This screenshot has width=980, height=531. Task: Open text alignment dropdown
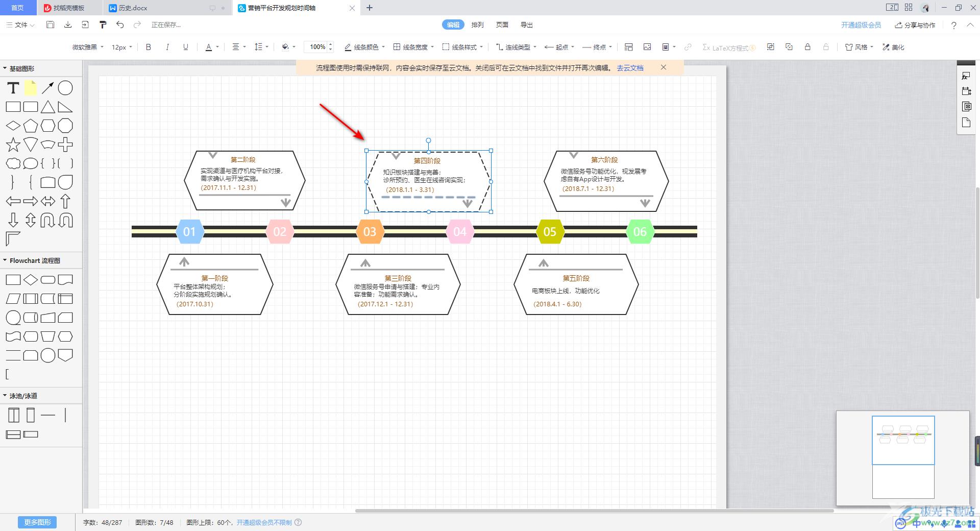pos(239,47)
